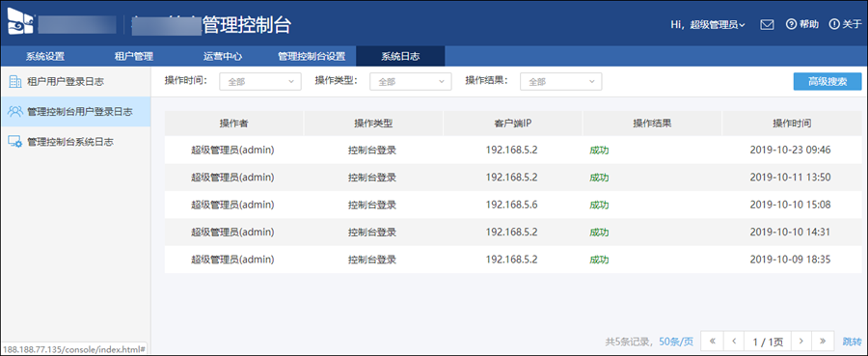Go to previous page arrow
Screen dimensions: 868x356
point(734,342)
